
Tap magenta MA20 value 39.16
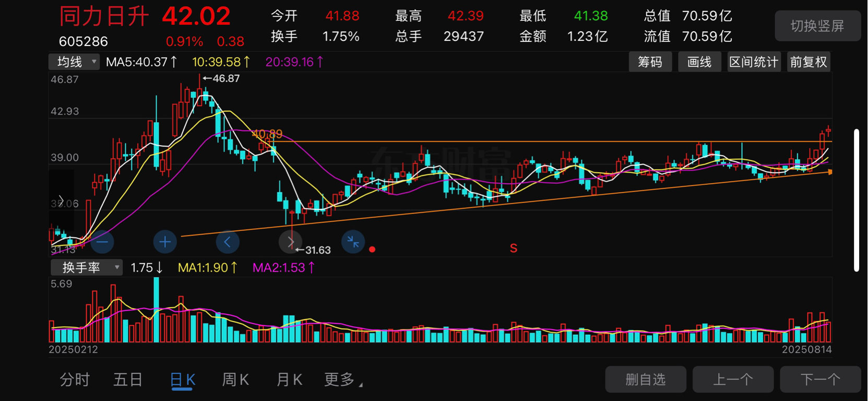(294, 62)
